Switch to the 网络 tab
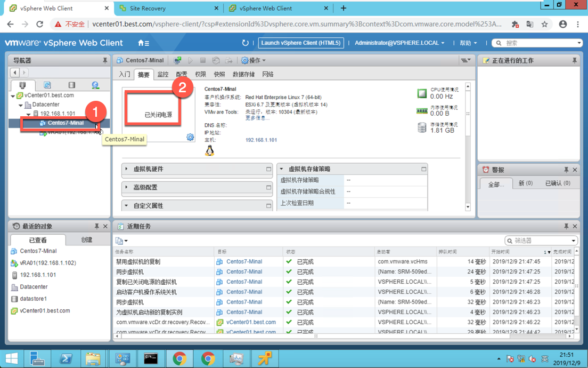 (x=268, y=74)
